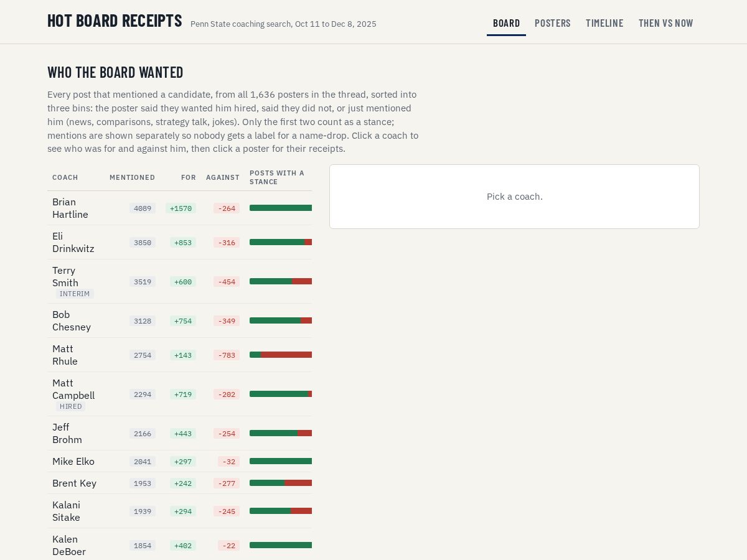Click Terry Smith's 3519 mentions count
This screenshot has width=747, height=560.
(143, 282)
